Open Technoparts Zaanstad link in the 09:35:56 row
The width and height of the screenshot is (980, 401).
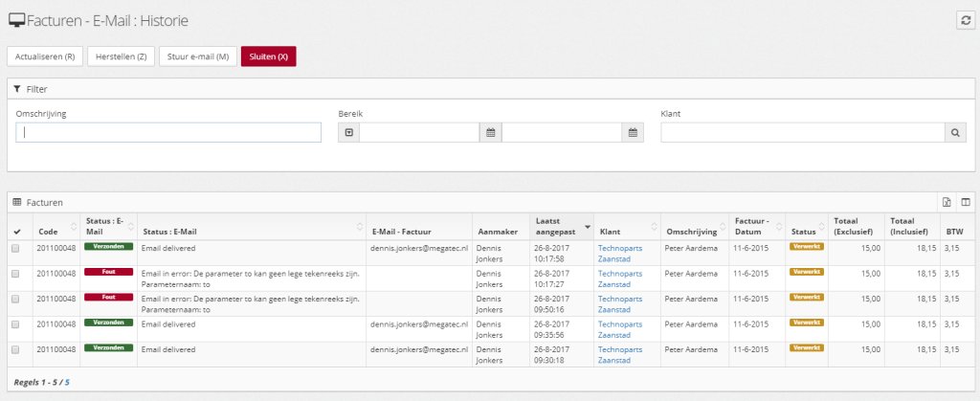pos(620,329)
